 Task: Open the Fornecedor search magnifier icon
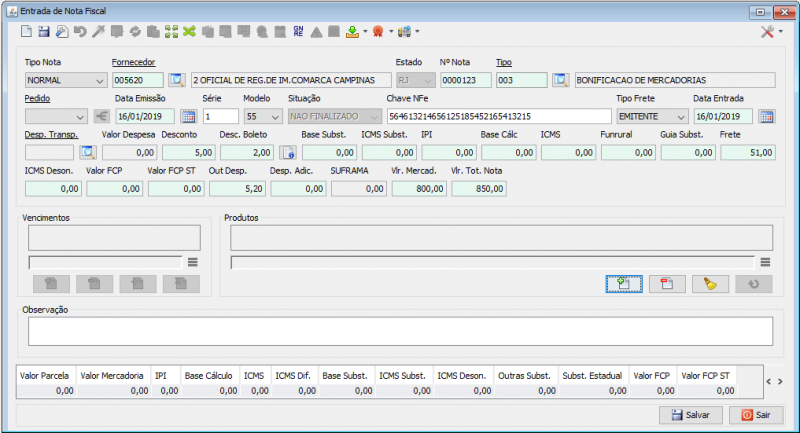[x=177, y=80]
